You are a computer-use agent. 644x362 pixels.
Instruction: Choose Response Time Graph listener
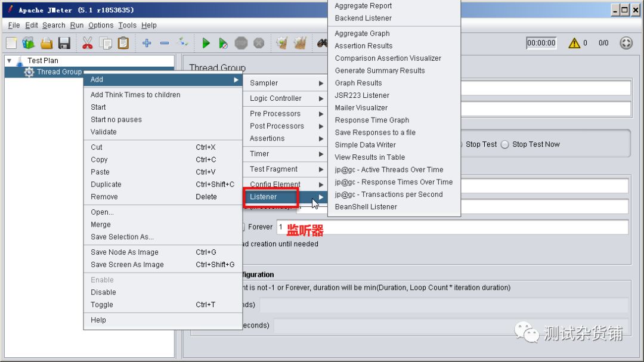[394, 120]
